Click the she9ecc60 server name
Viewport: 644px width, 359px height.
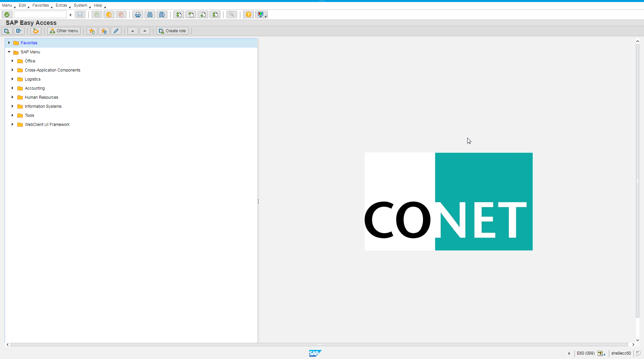[621, 353]
